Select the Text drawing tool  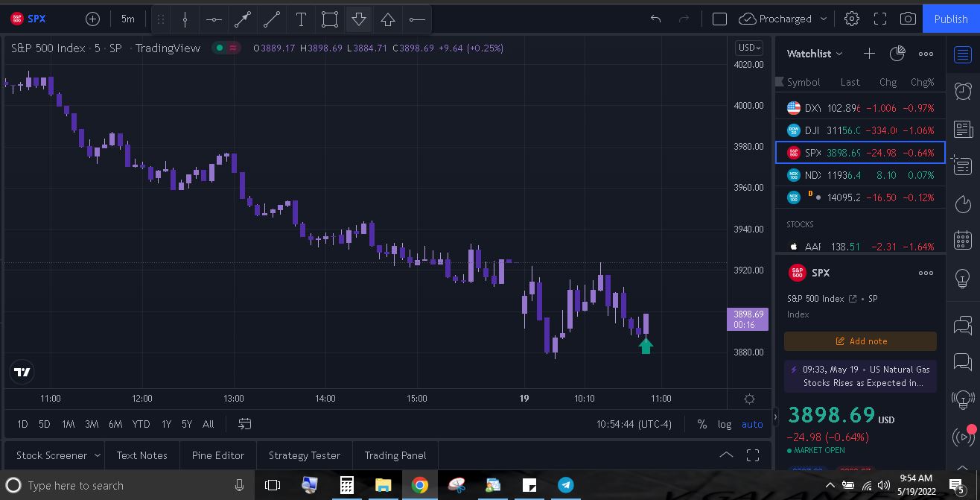[x=301, y=19]
